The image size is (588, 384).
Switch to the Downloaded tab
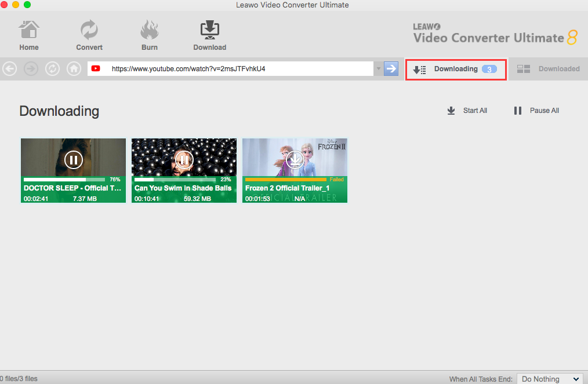pyautogui.click(x=548, y=69)
